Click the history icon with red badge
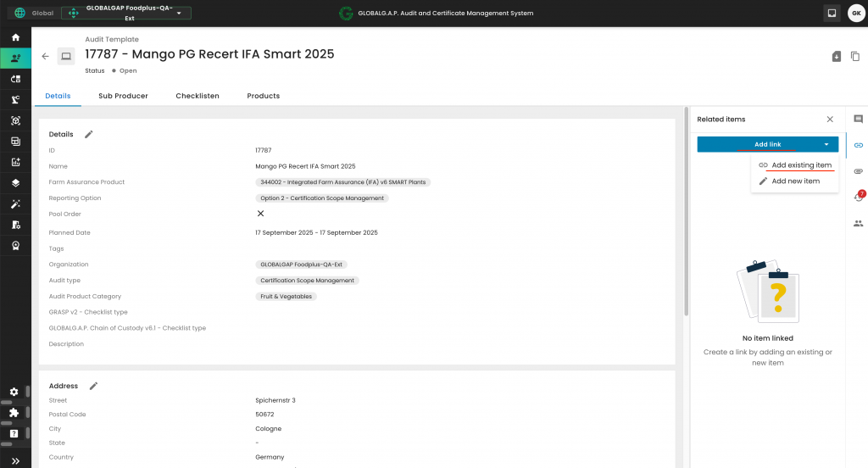Image resolution: width=868 pixels, height=468 pixels. click(858, 197)
